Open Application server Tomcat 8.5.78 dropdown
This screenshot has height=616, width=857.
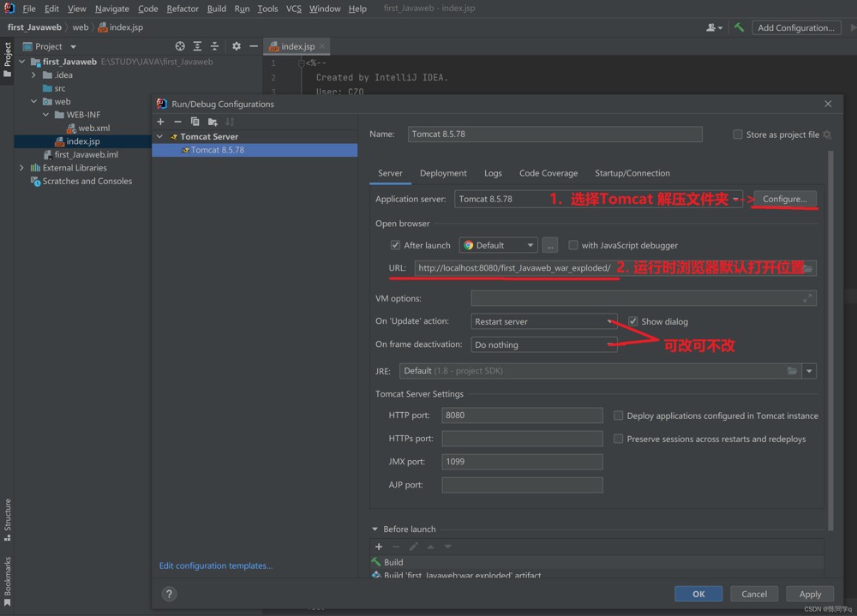(598, 199)
